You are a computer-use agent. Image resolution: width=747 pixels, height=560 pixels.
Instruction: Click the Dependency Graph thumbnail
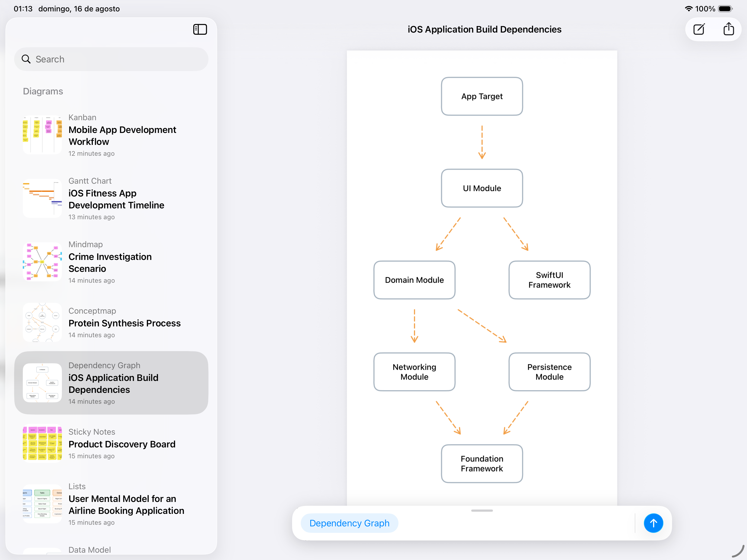click(42, 383)
